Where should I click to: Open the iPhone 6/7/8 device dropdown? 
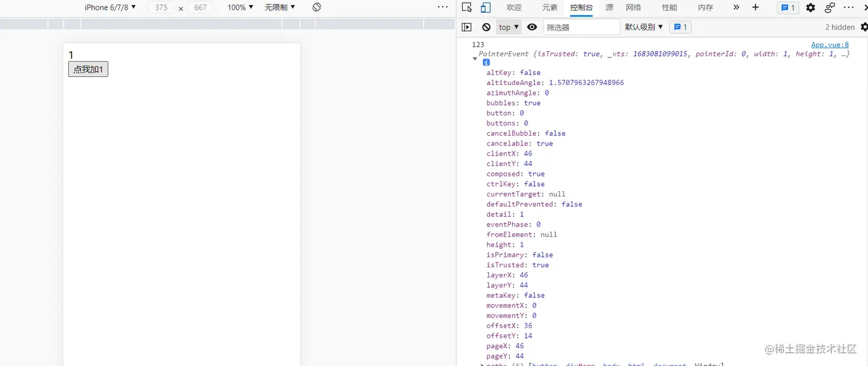pyautogui.click(x=110, y=7)
